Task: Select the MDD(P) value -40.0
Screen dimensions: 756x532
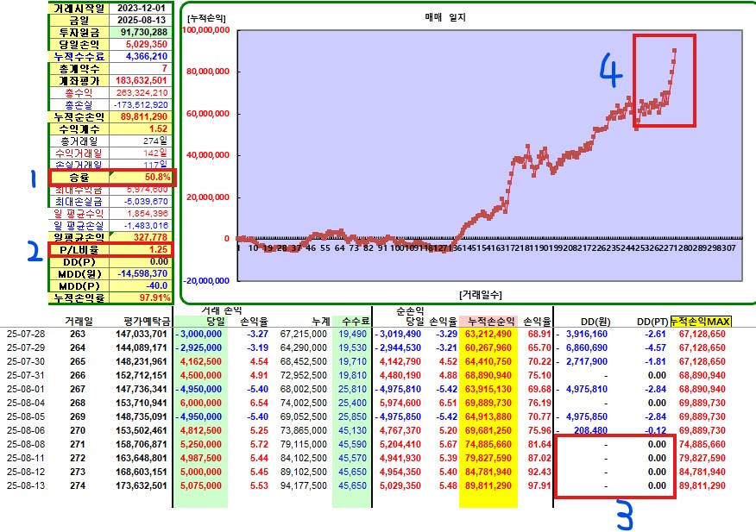Action: click(141, 285)
